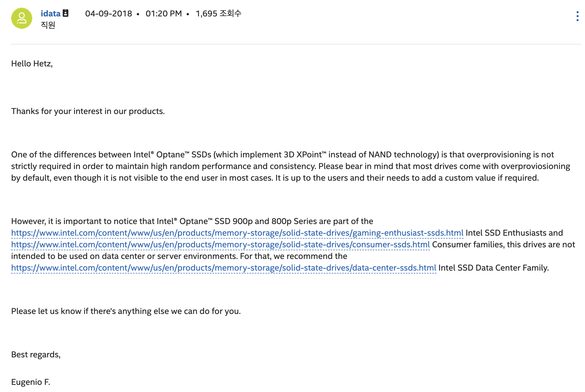
Task: Click the 직원 role label under idata
Action: [x=48, y=25]
